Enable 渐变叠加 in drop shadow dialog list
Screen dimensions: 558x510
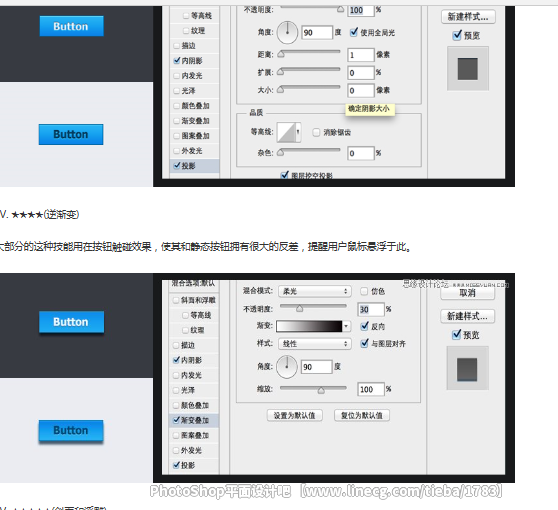coord(177,121)
